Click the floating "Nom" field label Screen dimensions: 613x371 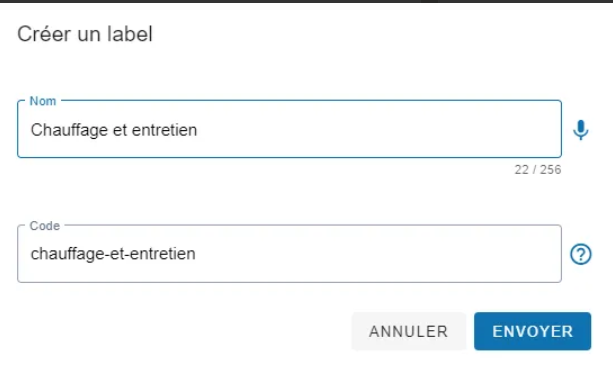point(43,101)
